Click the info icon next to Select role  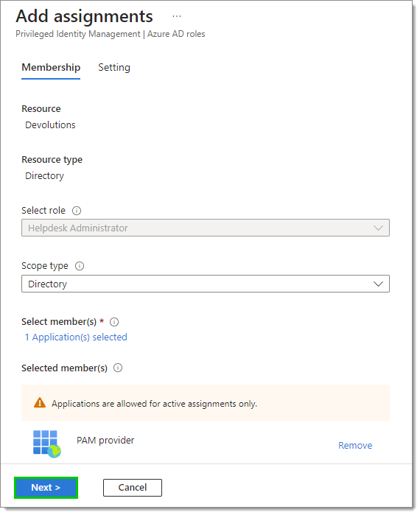(77, 211)
